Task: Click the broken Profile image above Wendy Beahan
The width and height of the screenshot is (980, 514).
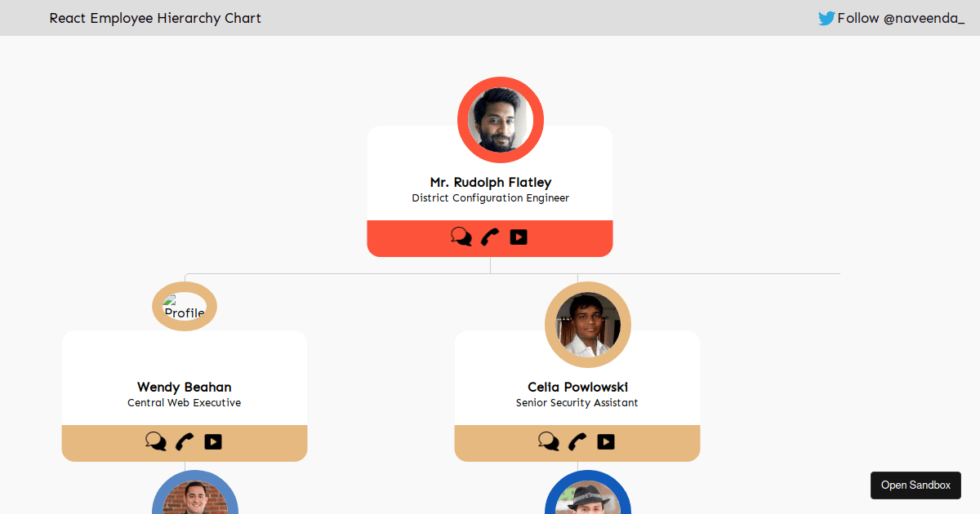Action: click(x=184, y=307)
